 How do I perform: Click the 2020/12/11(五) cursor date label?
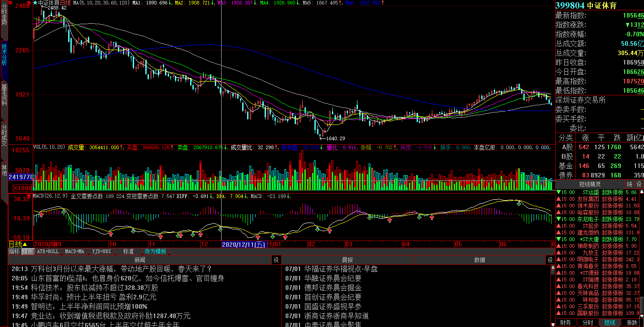click(x=244, y=244)
